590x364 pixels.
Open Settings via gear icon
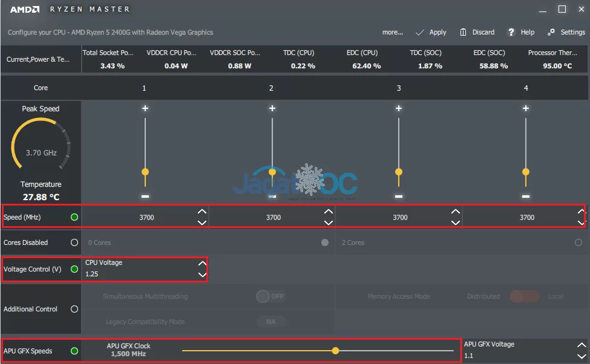(551, 32)
